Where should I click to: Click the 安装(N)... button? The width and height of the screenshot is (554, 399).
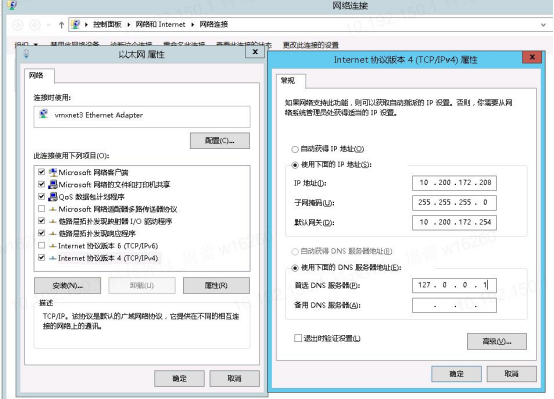click(67, 286)
